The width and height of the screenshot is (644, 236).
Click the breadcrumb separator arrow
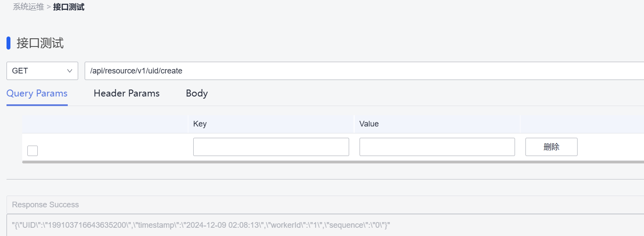pos(49,7)
